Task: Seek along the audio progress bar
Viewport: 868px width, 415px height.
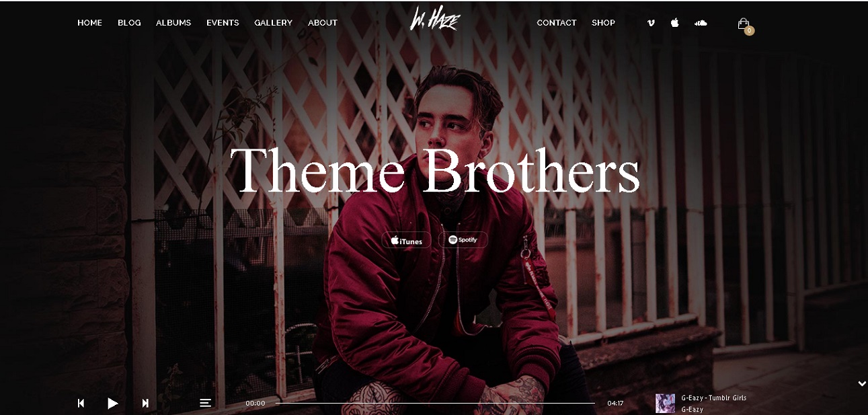Action: 435,403
